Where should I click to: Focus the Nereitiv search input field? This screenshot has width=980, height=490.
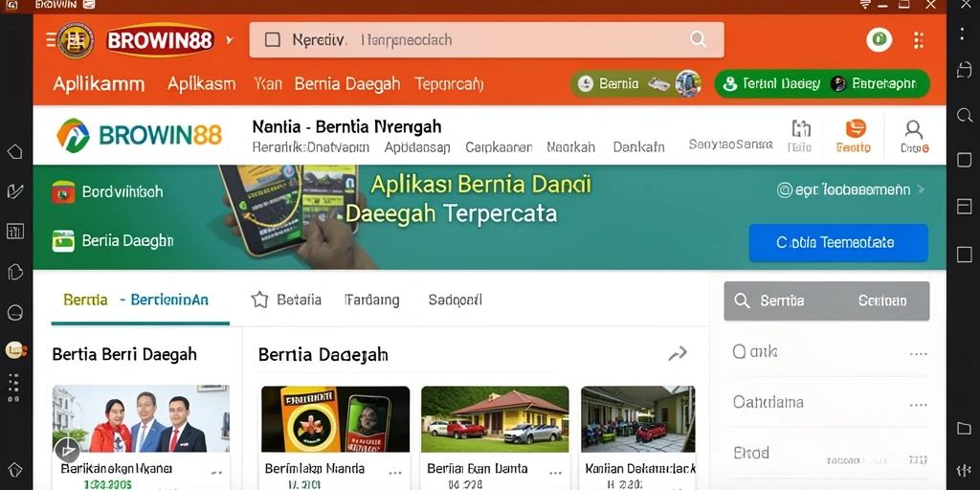click(x=486, y=40)
